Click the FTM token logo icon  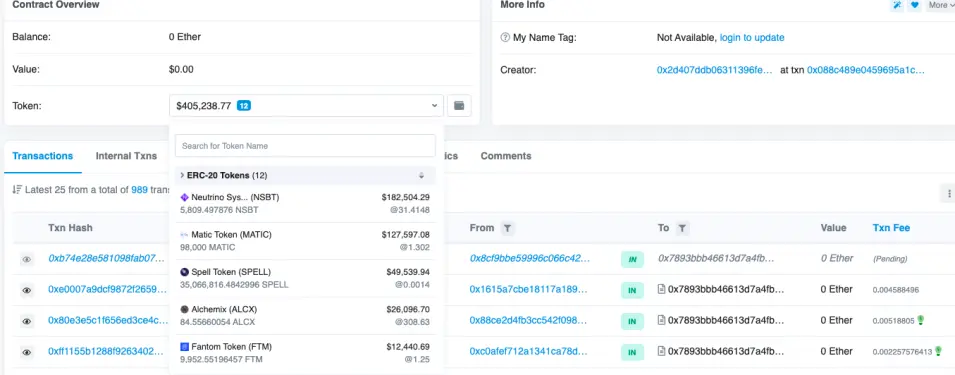click(x=185, y=346)
